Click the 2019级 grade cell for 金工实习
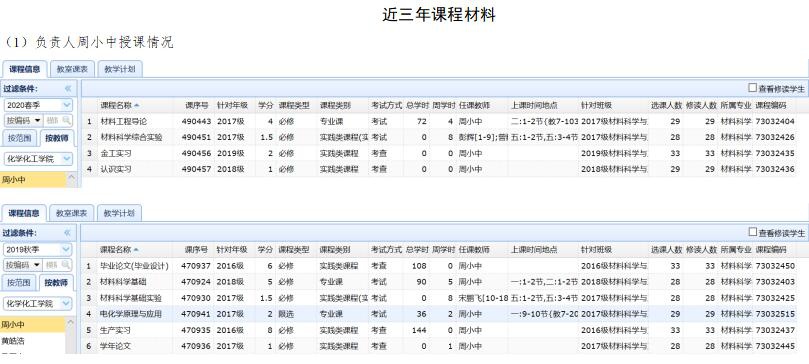This screenshot has height=364, width=809. click(230, 154)
